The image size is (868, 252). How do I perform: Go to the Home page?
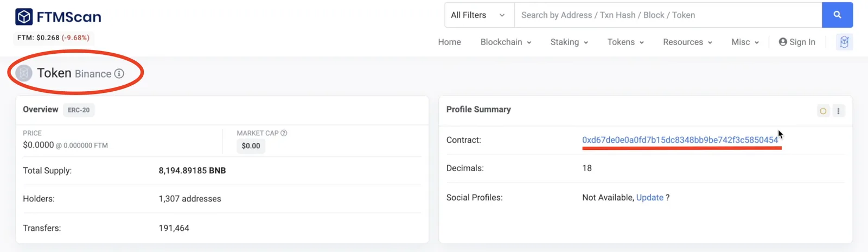[x=449, y=42]
